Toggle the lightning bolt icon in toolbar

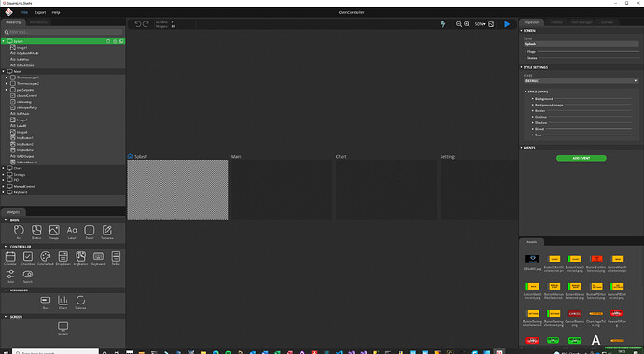click(x=443, y=24)
